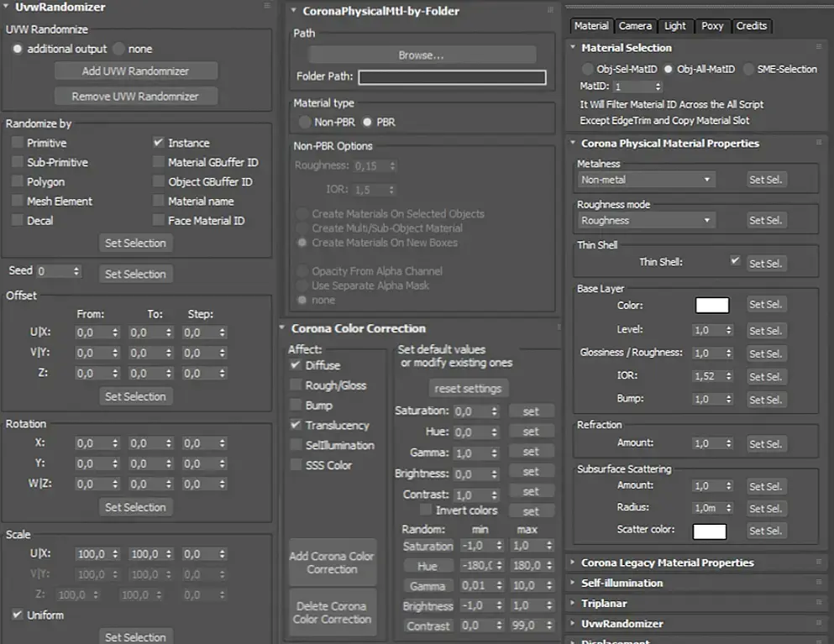Screen dimensions: 834x644
Task: Switch to the Camera tab
Action: click(635, 26)
